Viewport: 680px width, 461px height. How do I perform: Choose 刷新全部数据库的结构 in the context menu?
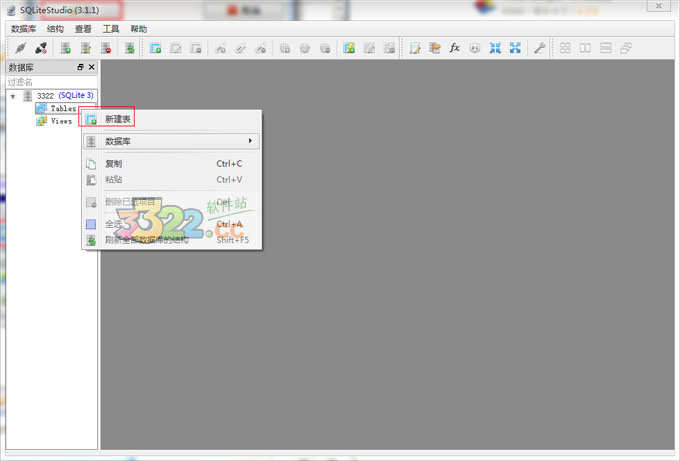tap(172, 240)
